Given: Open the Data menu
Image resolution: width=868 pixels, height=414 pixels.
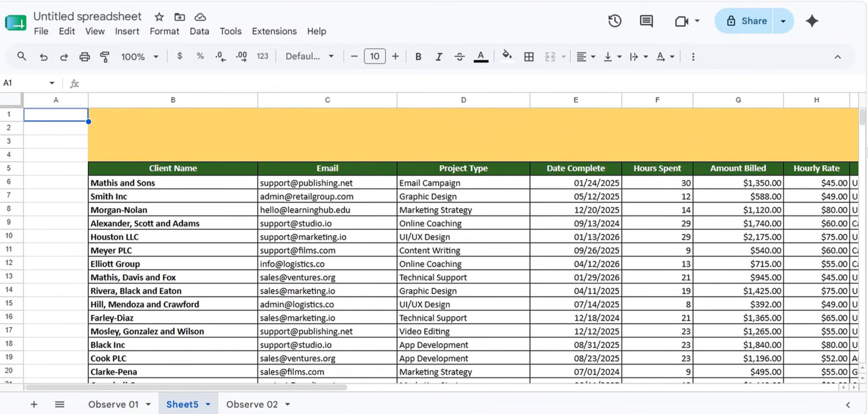Looking at the screenshot, I should (199, 31).
